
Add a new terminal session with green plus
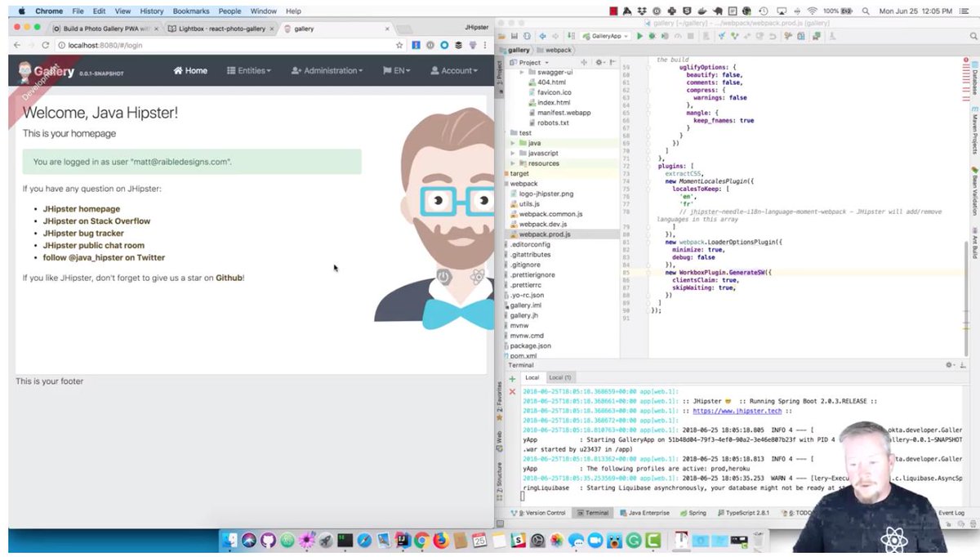pyautogui.click(x=512, y=379)
